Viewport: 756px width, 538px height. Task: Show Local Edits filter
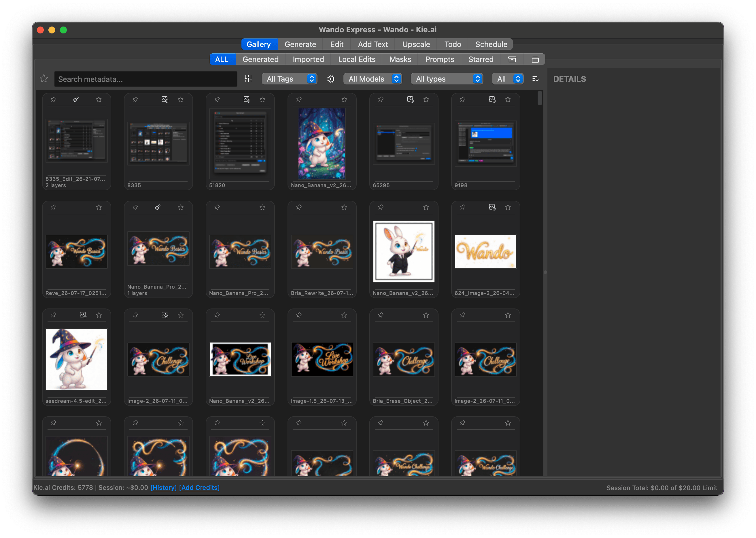356,59
